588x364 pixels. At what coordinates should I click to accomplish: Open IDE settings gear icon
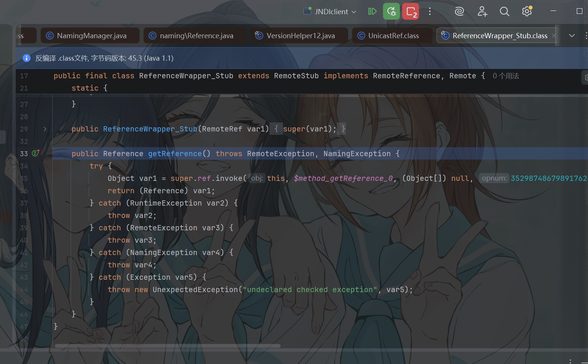pyautogui.click(x=527, y=11)
